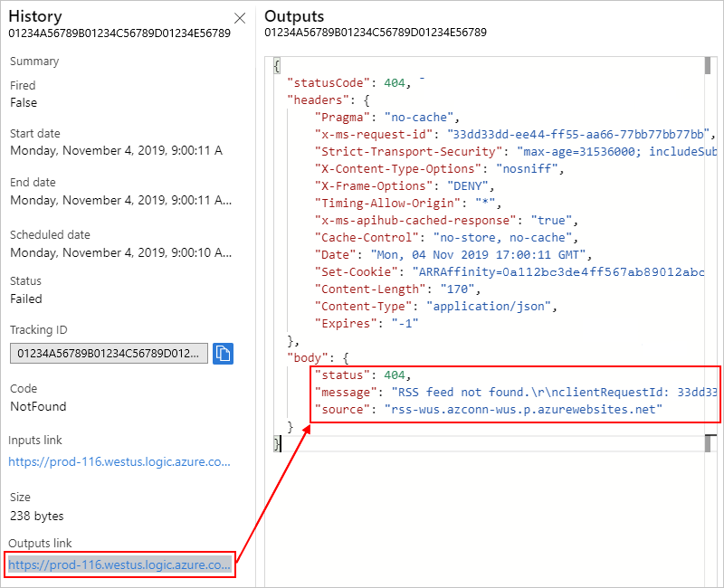Click the x-ms-request-id value

tap(578, 134)
